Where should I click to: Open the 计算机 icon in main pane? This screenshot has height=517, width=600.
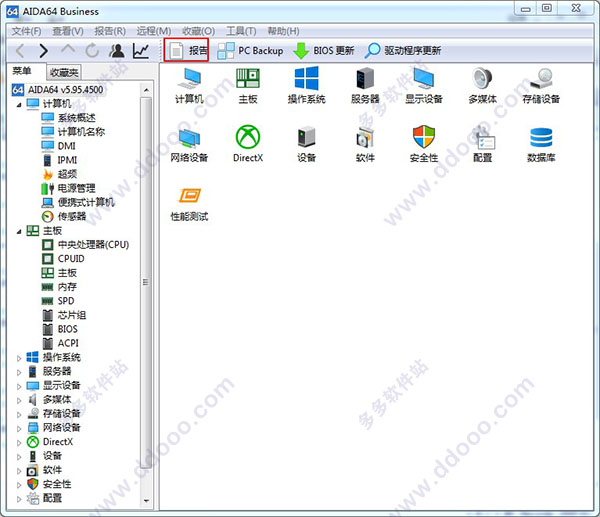pyautogui.click(x=189, y=86)
